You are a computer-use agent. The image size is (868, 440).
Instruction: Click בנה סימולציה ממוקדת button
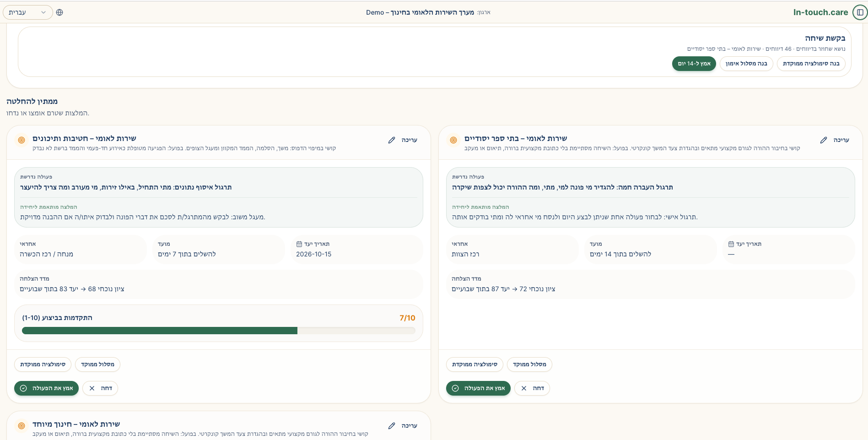tap(811, 64)
